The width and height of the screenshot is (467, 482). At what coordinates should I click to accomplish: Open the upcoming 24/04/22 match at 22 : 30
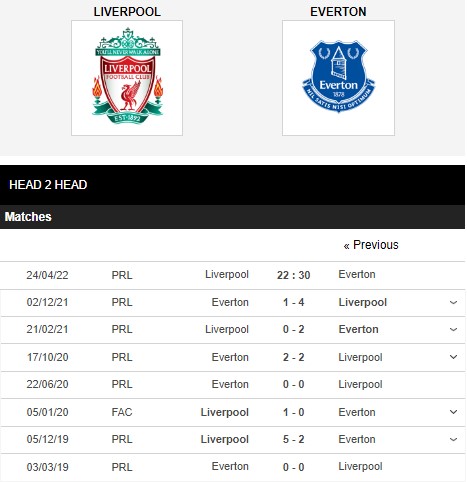pos(293,275)
